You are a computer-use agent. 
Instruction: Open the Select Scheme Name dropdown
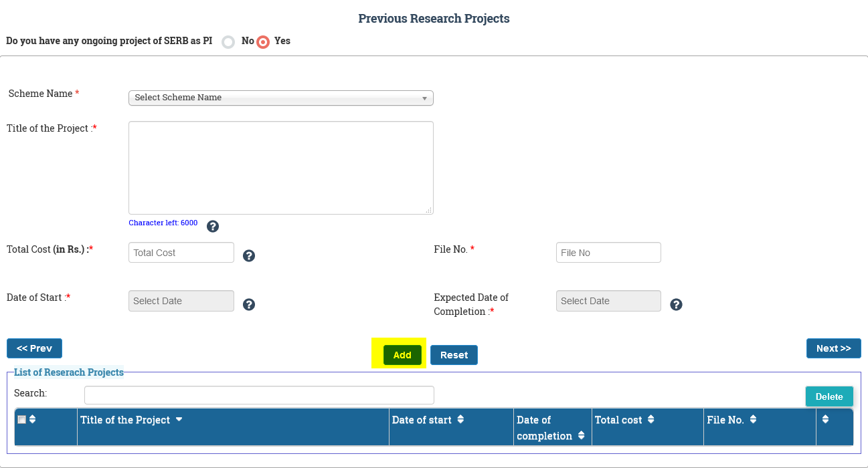click(280, 98)
